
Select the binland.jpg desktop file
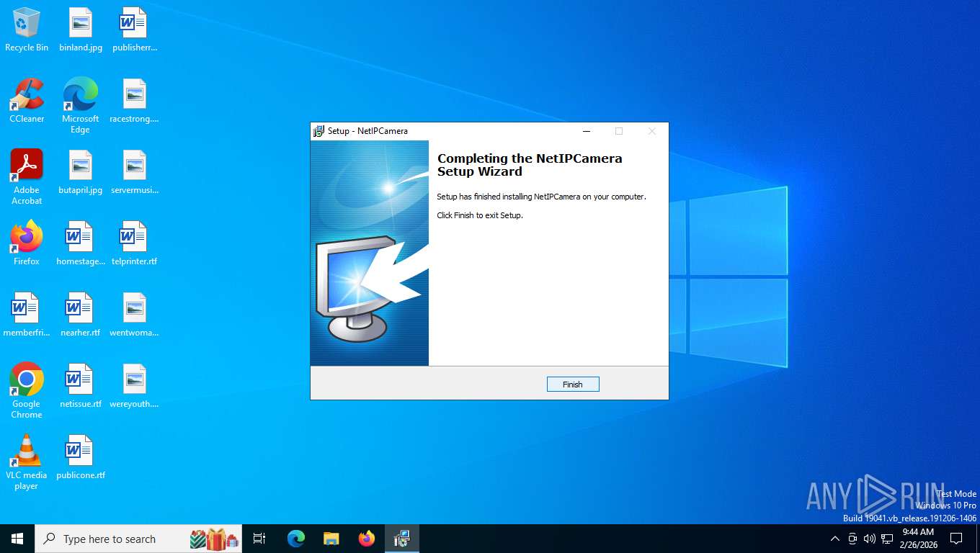tap(81, 30)
